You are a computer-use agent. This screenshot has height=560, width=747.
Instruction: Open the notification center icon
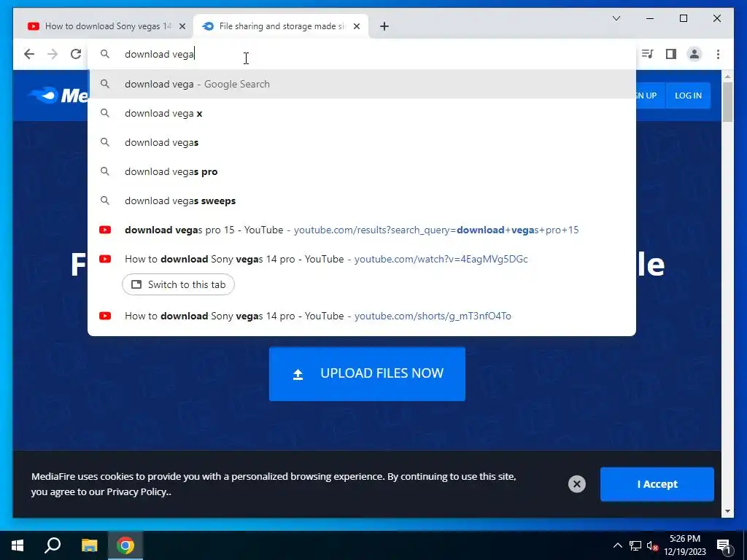tap(724, 546)
